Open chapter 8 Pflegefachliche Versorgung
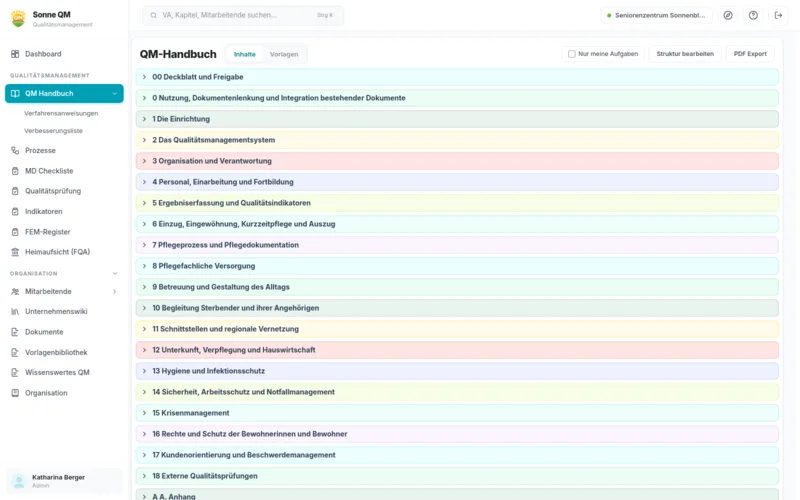The width and height of the screenshot is (800, 500). pyautogui.click(x=457, y=266)
